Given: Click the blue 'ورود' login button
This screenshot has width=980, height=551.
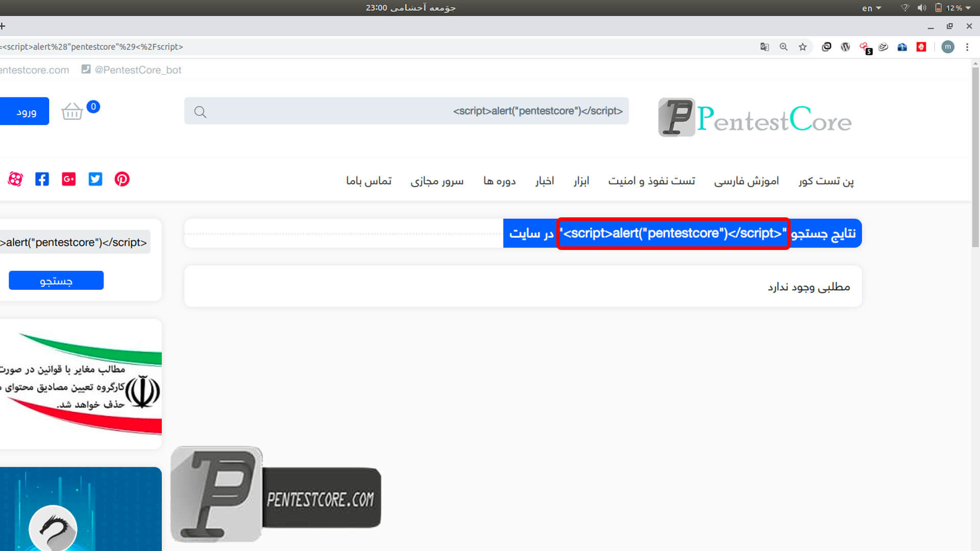Looking at the screenshot, I should (24, 111).
